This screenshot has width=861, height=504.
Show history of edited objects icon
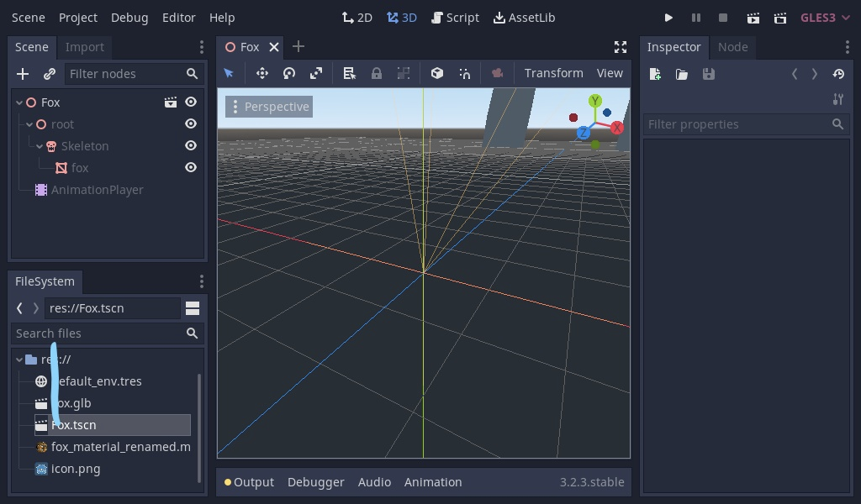pos(838,73)
